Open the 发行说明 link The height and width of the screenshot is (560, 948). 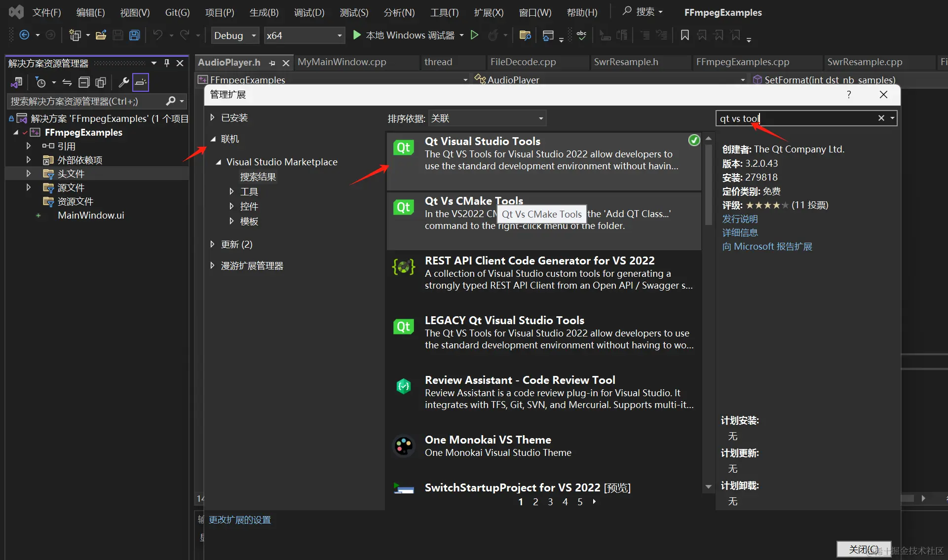tap(740, 219)
